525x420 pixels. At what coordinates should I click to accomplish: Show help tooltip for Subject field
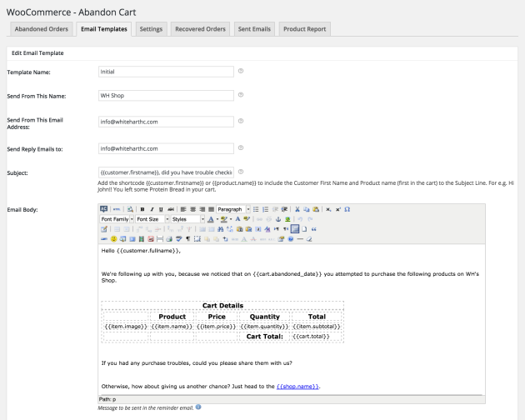point(241,172)
